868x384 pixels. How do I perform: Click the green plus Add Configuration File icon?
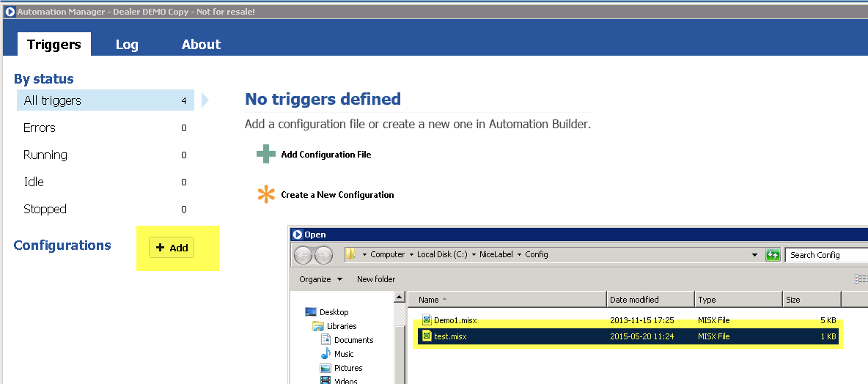tap(265, 155)
